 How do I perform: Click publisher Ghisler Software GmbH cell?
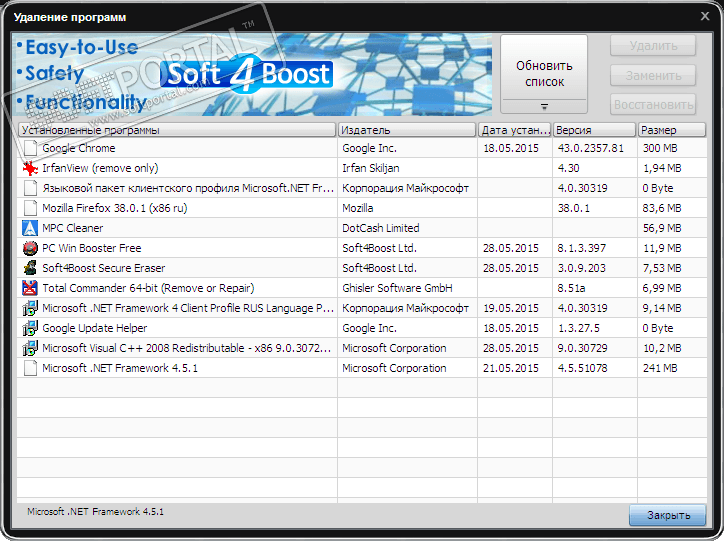[x=397, y=288]
